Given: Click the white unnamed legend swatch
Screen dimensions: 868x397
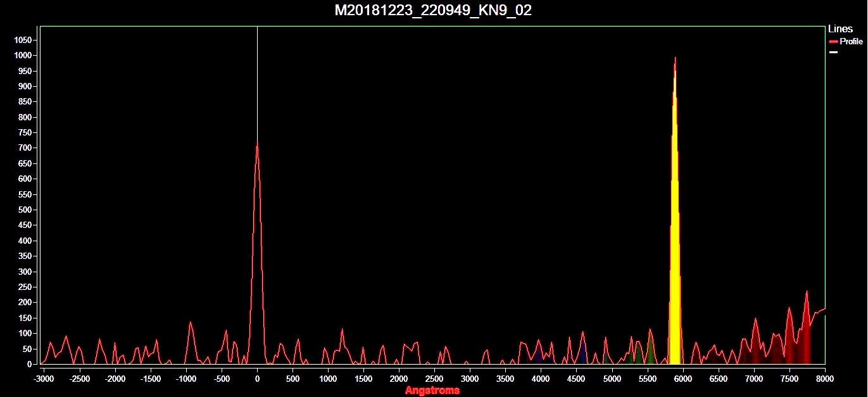Looking at the screenshot, I should point(833,52).
